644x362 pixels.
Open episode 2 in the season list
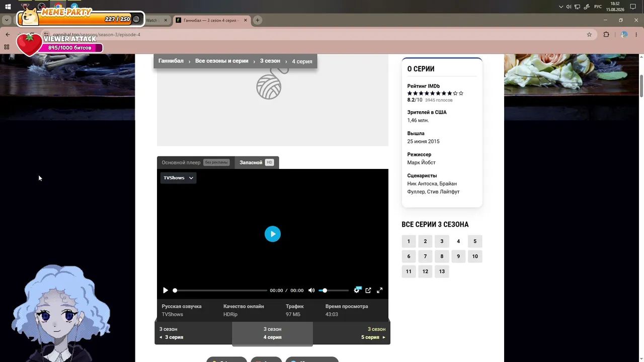pos(425,241)
